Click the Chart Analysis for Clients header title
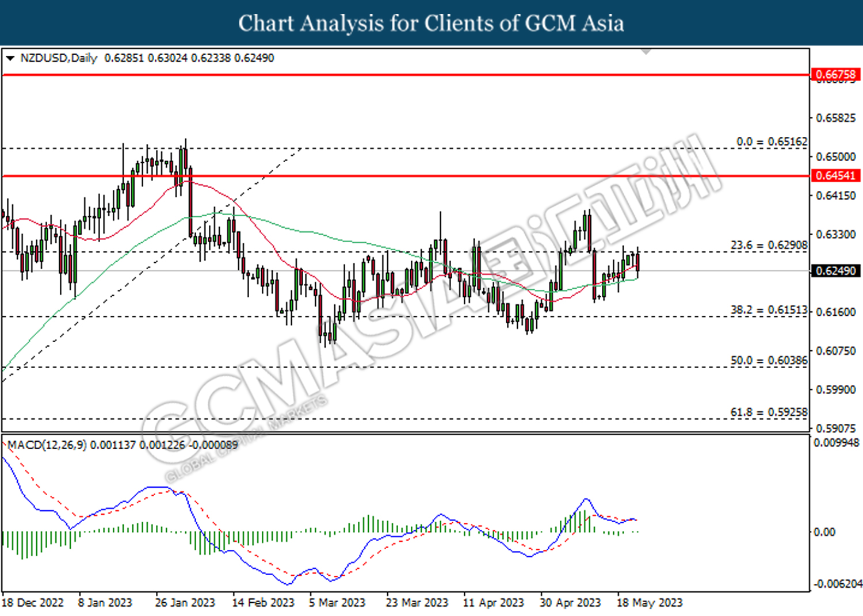The height and width of the screenshot is (616, 863). (431, 23)
